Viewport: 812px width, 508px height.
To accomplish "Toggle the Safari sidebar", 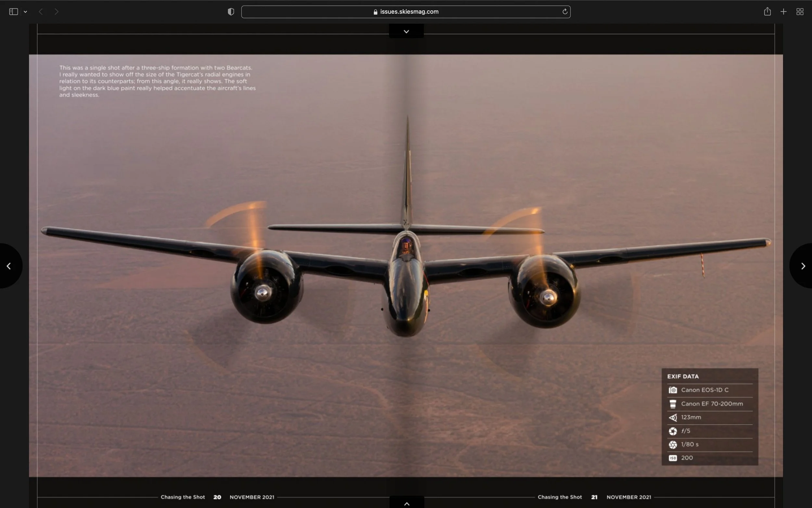I will [13, 12].
